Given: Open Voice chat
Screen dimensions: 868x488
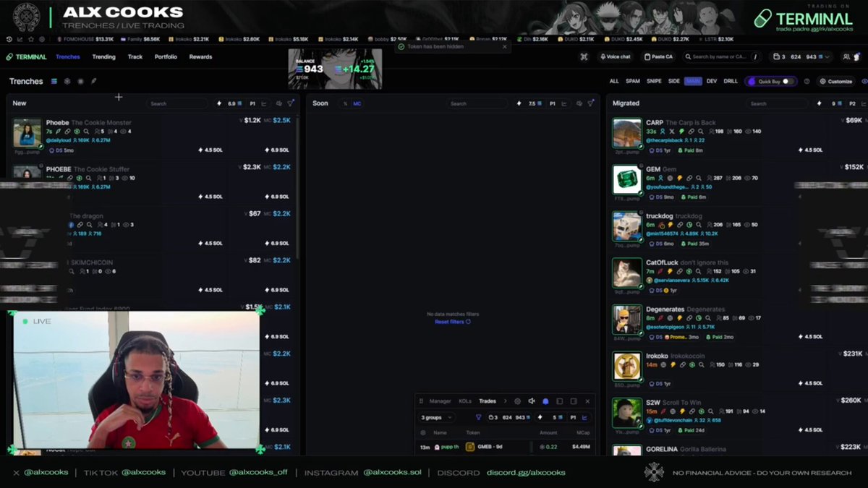Looking at the screenshot, I should point(614,56).
